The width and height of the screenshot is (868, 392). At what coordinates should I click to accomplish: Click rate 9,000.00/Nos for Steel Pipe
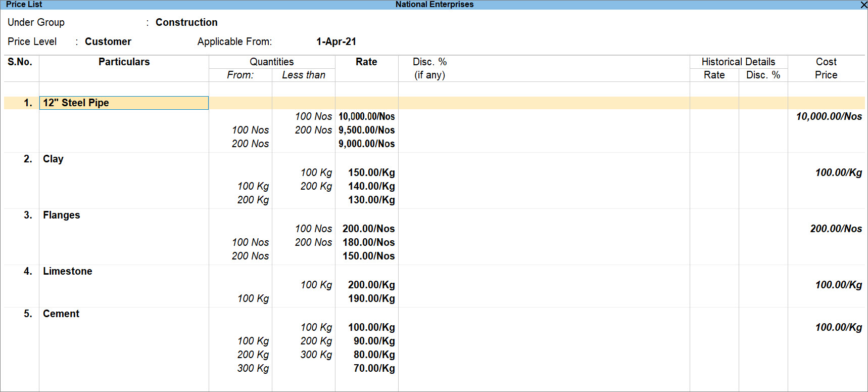[366, 144]
